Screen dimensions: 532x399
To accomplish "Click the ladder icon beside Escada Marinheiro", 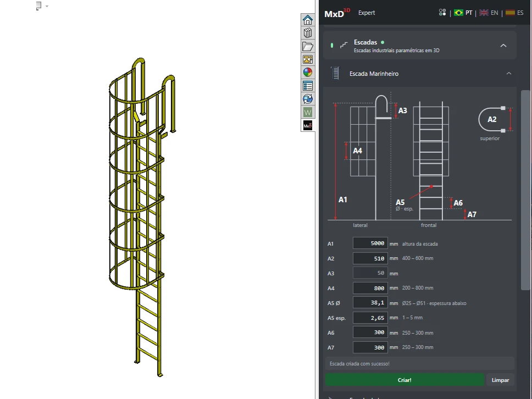I will (336, 73).
